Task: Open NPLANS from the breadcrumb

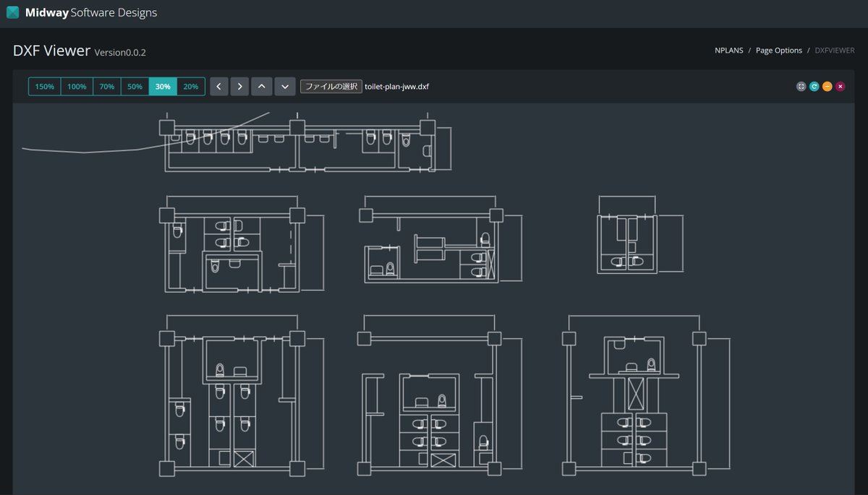Action: point(728,50)
